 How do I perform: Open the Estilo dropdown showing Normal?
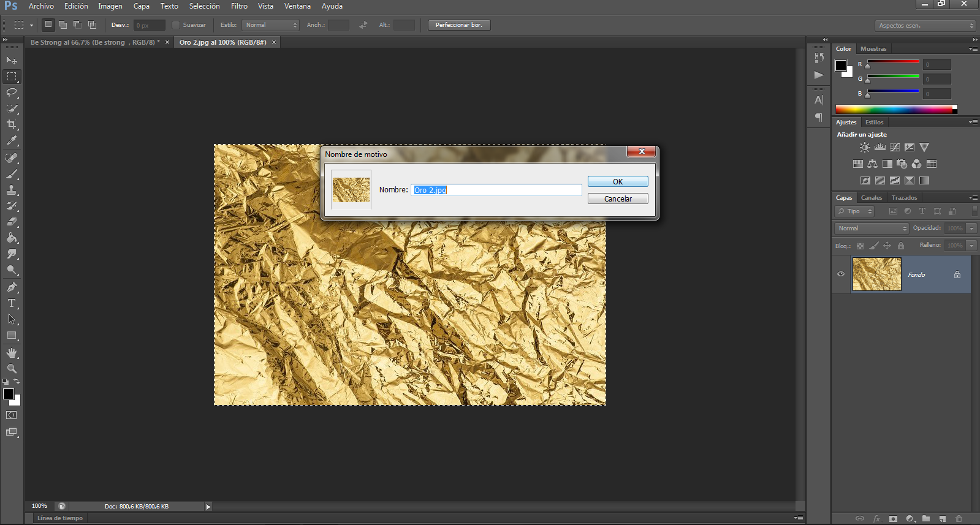click(x=270, y=25)
